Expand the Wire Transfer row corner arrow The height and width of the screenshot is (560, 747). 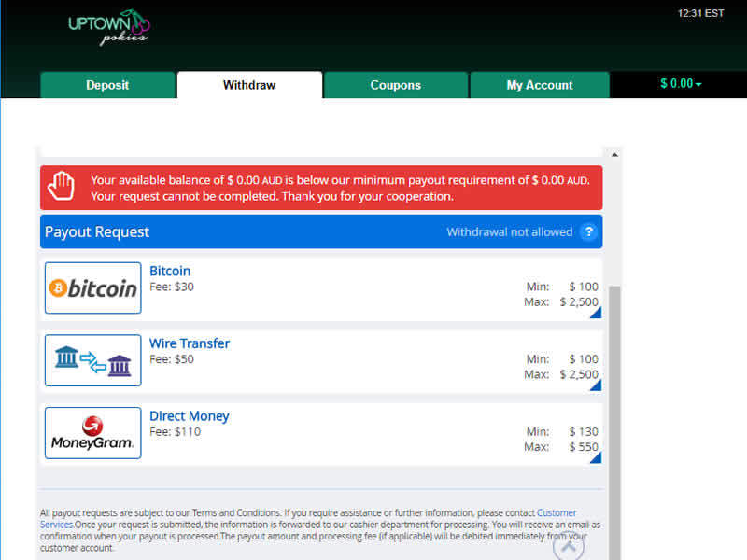point(596,385)
